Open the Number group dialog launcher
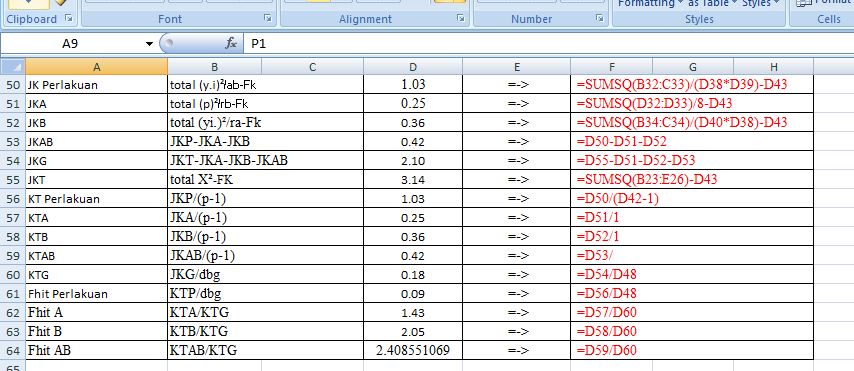 [x=600, y=19]
